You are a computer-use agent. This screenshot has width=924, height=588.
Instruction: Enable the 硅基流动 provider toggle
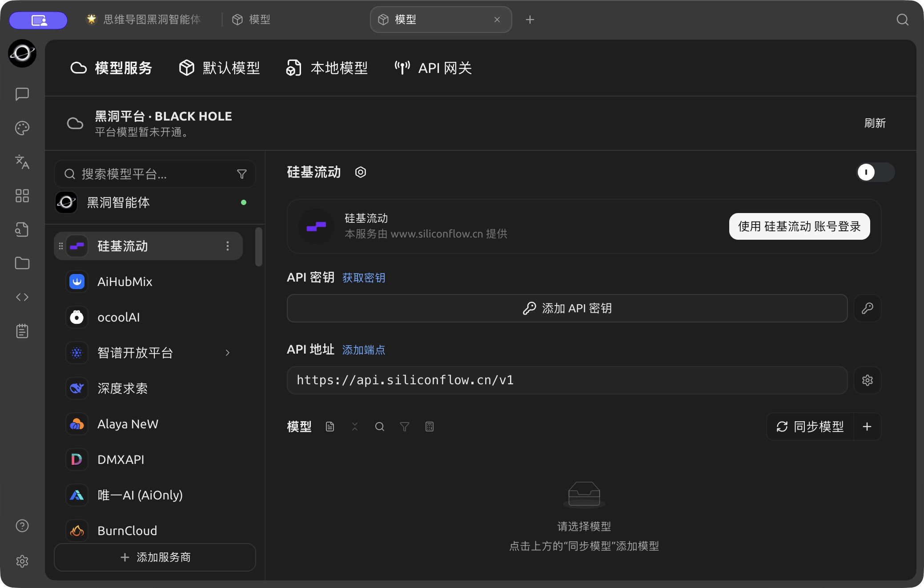(876, 172)
